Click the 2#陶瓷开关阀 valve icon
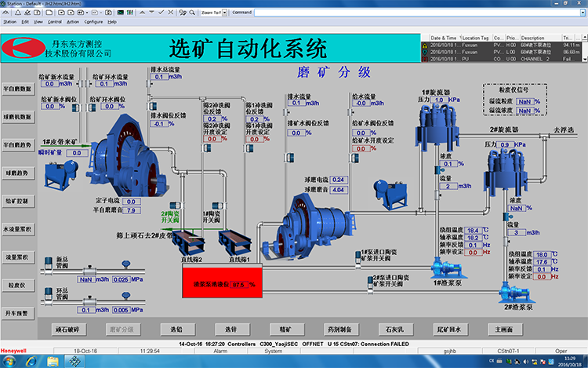 (175, 206)
